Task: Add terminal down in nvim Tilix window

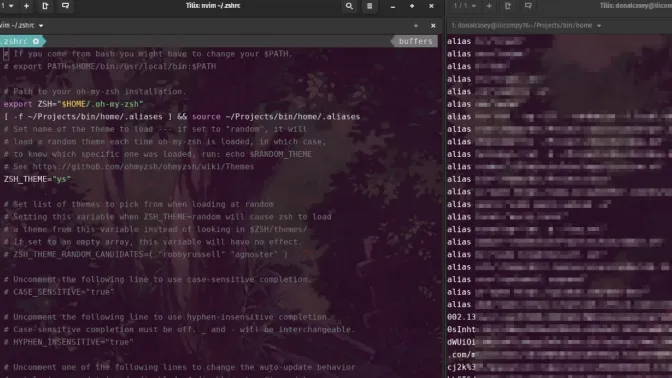Action: click(x=65, y=6)
